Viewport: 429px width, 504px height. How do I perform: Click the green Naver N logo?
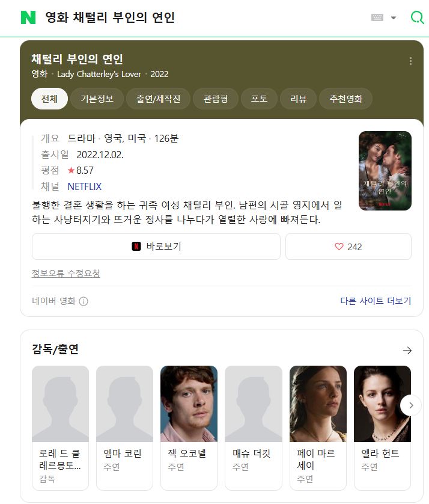point(28,17)
